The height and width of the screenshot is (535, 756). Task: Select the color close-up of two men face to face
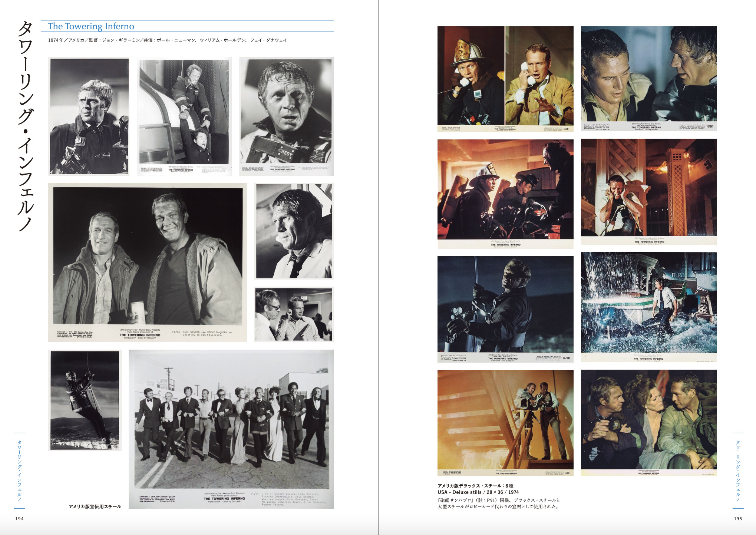(x=648, y=79)
